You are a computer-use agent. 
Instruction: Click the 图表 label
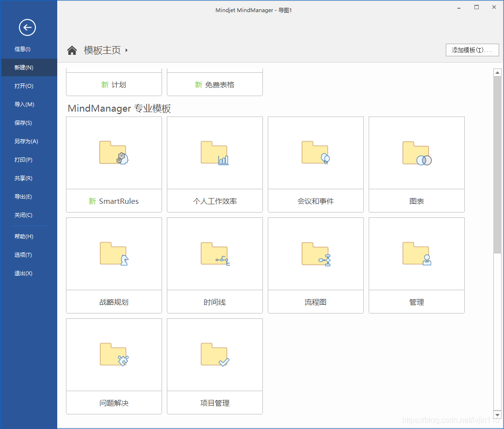(x=417, y=201)
